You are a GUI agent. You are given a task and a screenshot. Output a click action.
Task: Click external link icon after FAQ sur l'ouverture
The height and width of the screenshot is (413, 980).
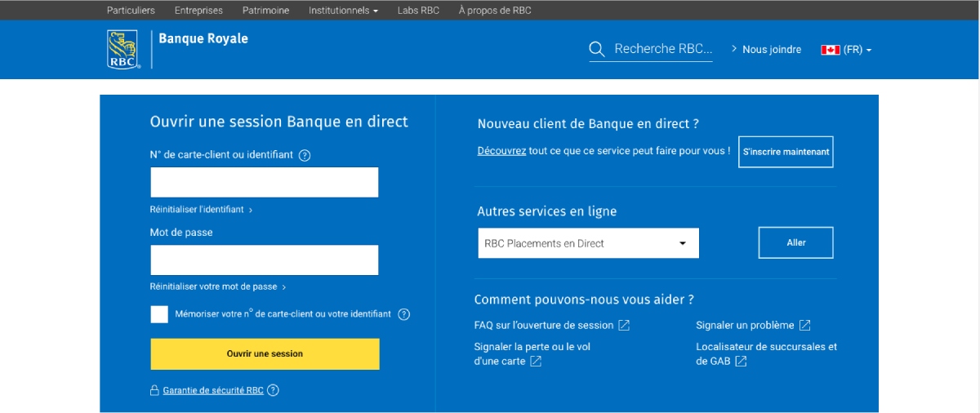[x=624, y=325]
